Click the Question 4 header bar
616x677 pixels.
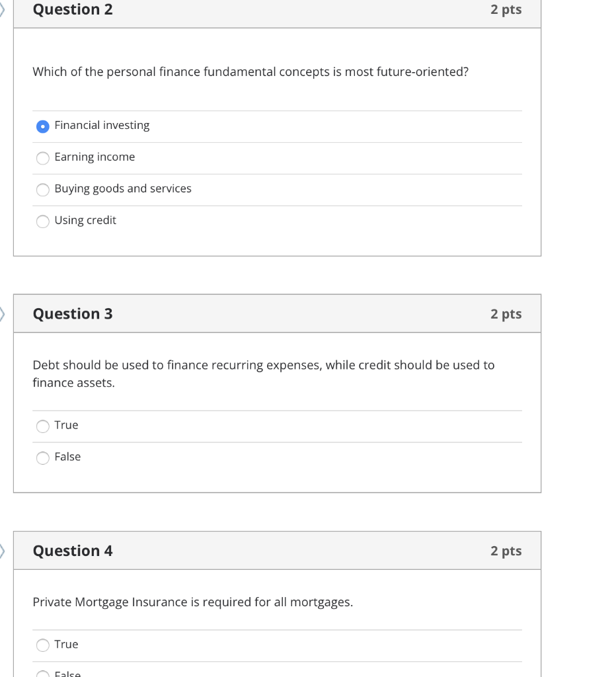click(x=278, y=550)
